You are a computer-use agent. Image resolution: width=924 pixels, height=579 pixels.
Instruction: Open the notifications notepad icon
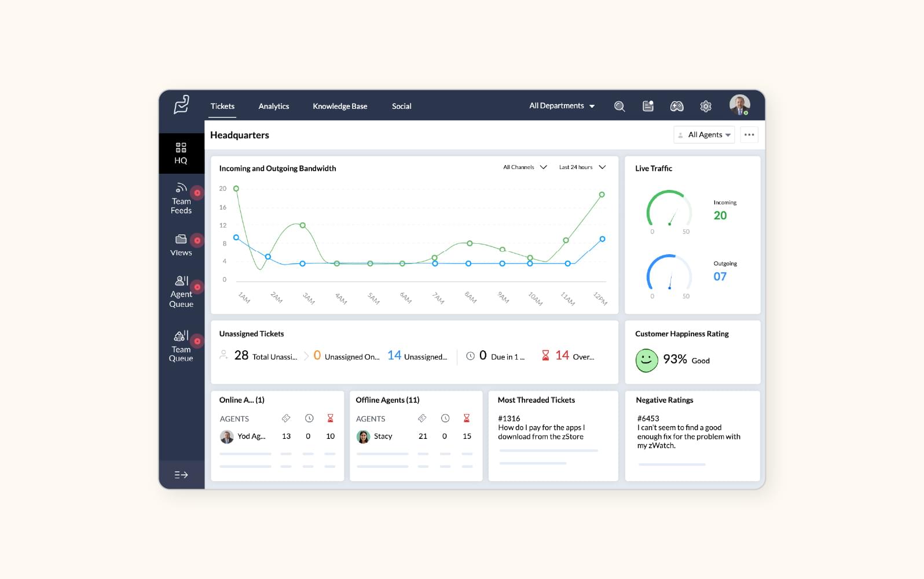[648, 106]
